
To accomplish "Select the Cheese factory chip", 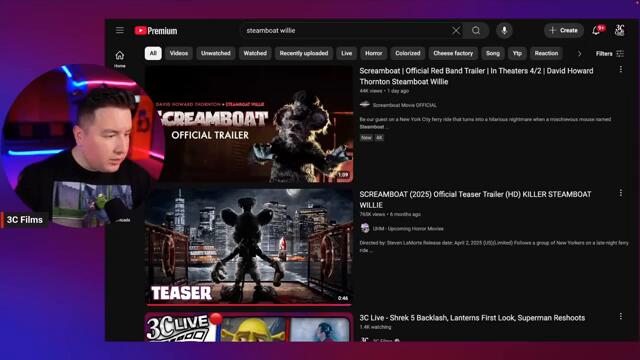I will [453, 53].
